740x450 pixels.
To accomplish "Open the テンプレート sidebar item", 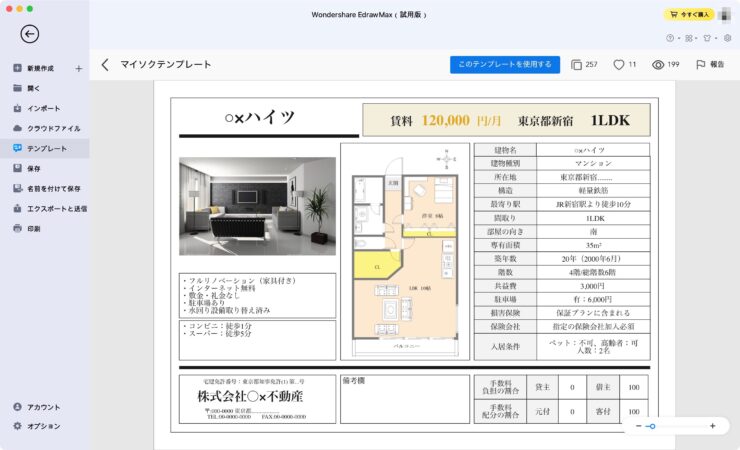I will 46,148.
